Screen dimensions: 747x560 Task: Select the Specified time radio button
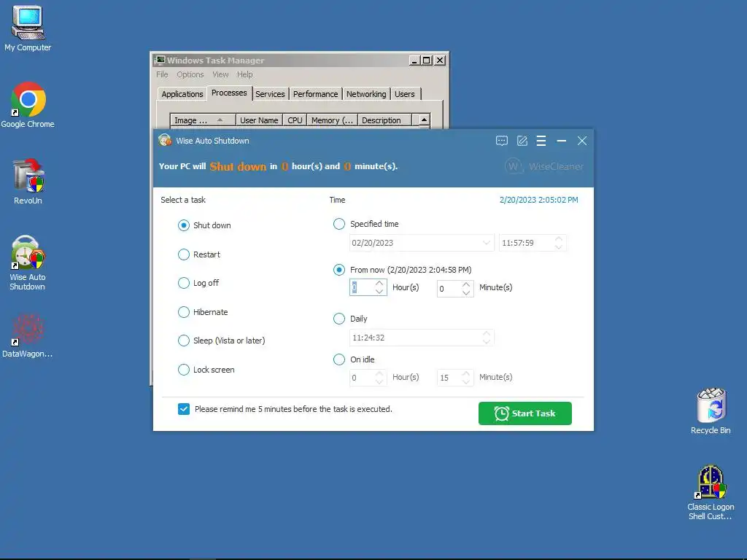[x=338, y=224]
